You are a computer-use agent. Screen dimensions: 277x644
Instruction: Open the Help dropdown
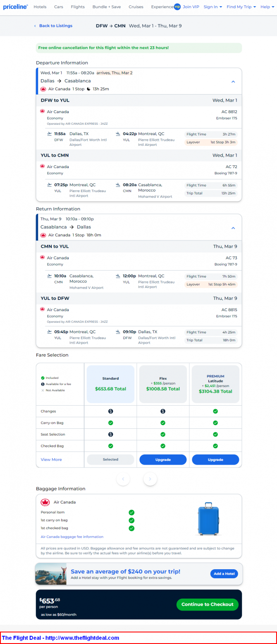267,7
